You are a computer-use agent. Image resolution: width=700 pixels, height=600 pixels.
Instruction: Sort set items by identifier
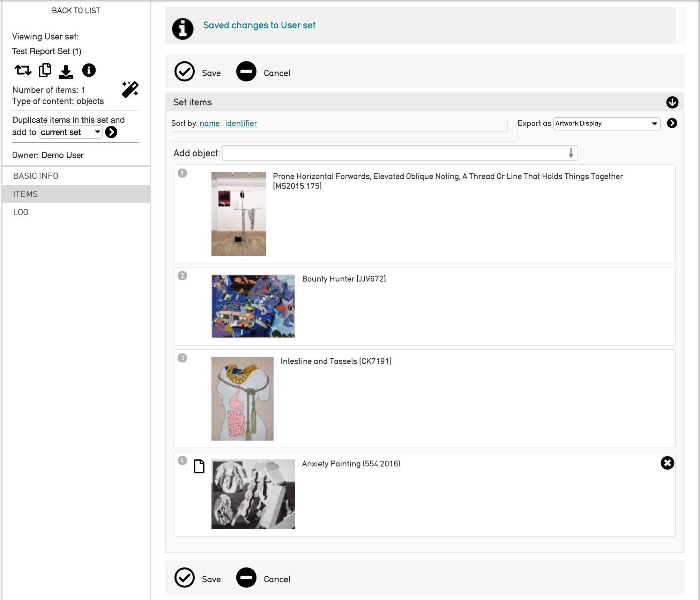click(241, 123)
